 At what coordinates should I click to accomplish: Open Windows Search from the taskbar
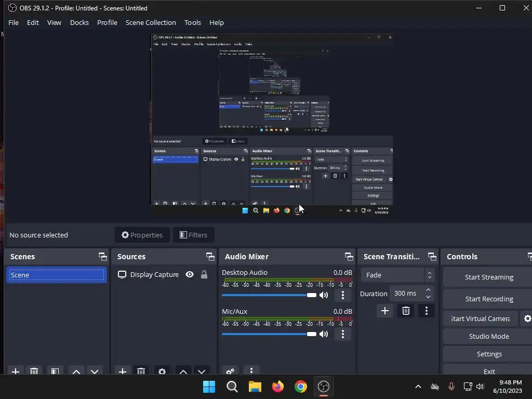[232, 387]
